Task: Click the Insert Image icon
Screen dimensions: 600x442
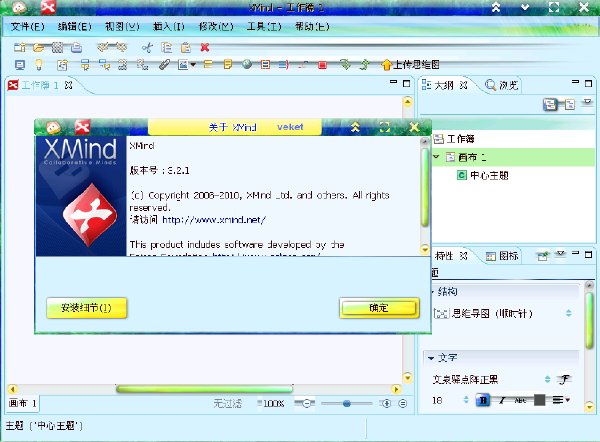Action: (183, 65)
